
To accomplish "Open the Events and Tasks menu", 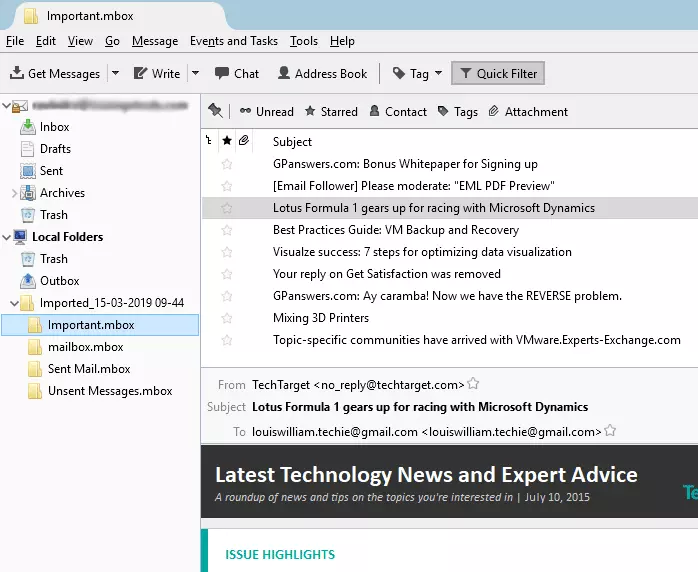I will point(234,41).
